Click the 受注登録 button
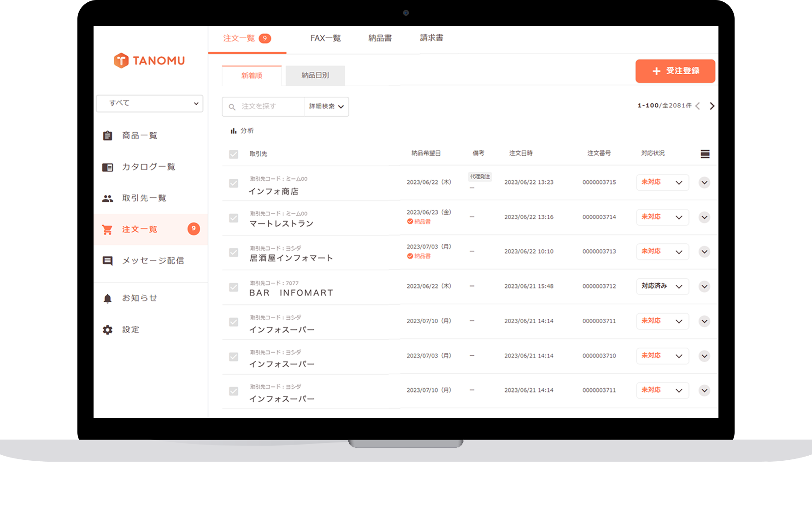812x505 pixels. (x=675, y=71)
